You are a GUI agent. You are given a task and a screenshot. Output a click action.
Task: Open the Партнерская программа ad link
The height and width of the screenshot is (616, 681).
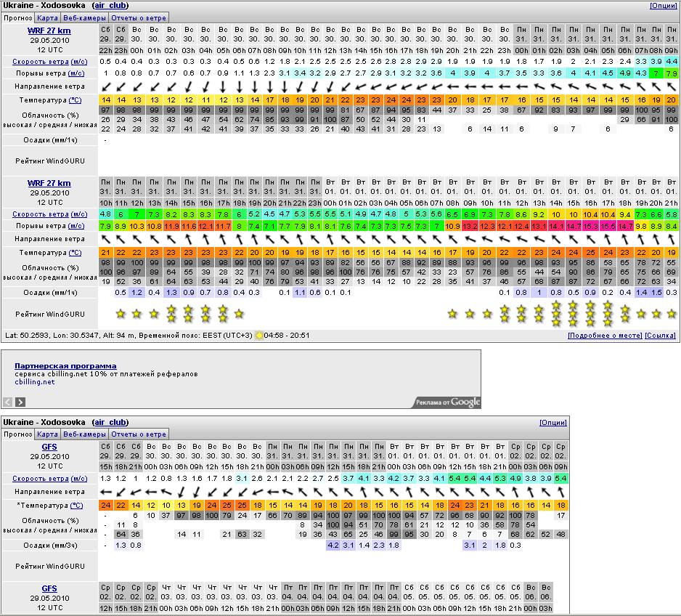65,365
